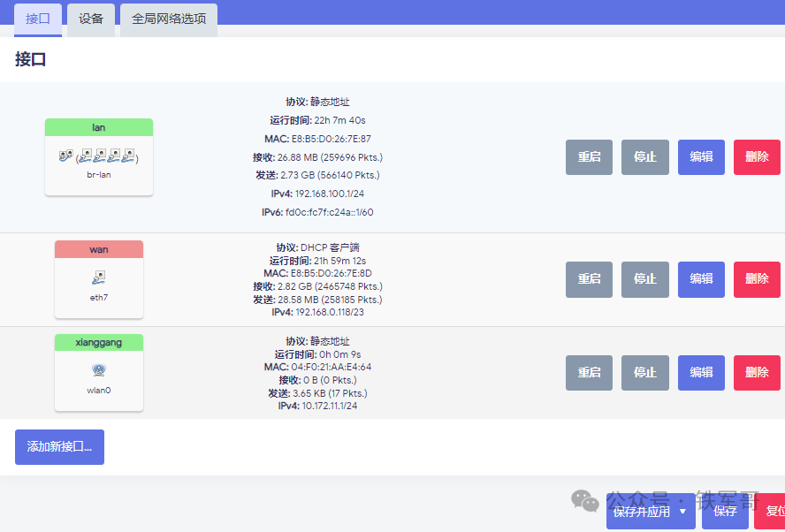Click the 保存 save button

[724, 511]
